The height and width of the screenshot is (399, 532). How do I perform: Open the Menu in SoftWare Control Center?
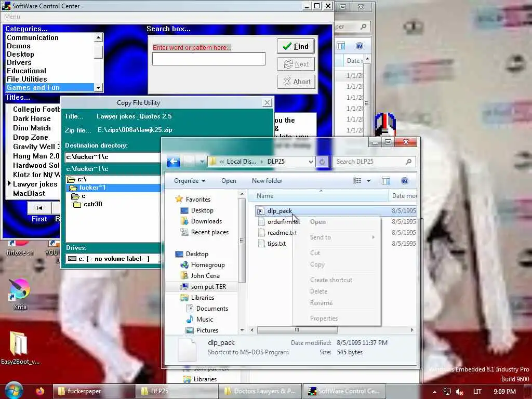(12, 17)
